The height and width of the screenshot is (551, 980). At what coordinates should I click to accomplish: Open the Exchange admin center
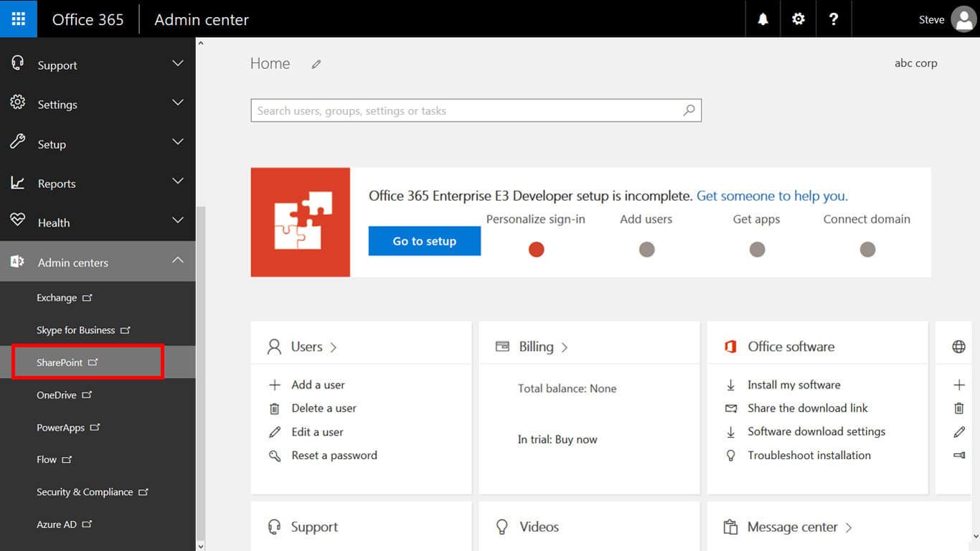point(57,298)
